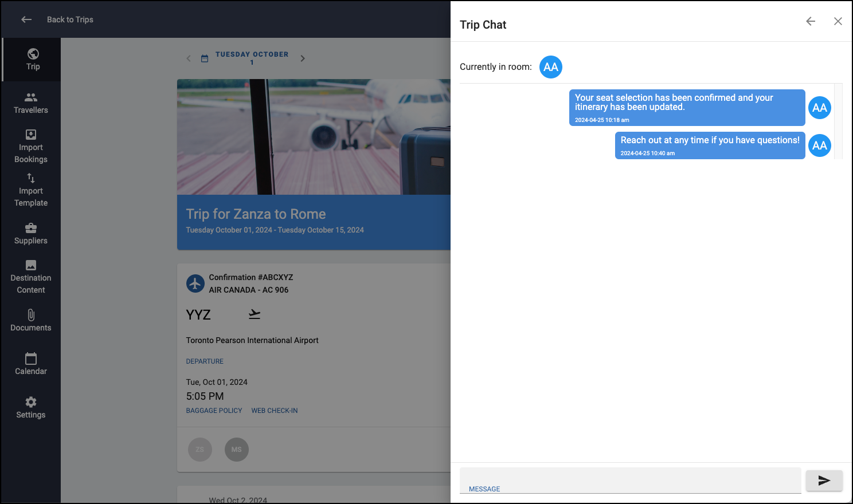Open Documents paperclip item
The height and width of the screenshot is (504, 853).
31,321
